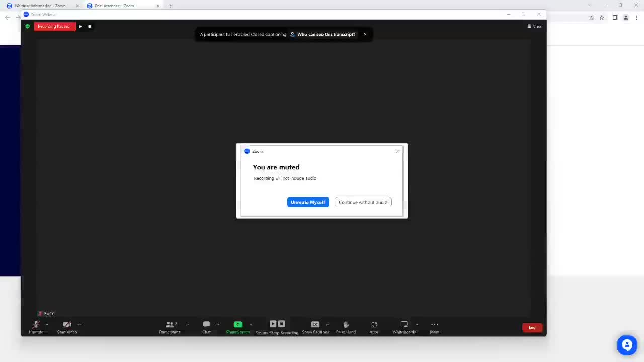Expand video options arrow beside Start Video

click(x=79, y=324)
